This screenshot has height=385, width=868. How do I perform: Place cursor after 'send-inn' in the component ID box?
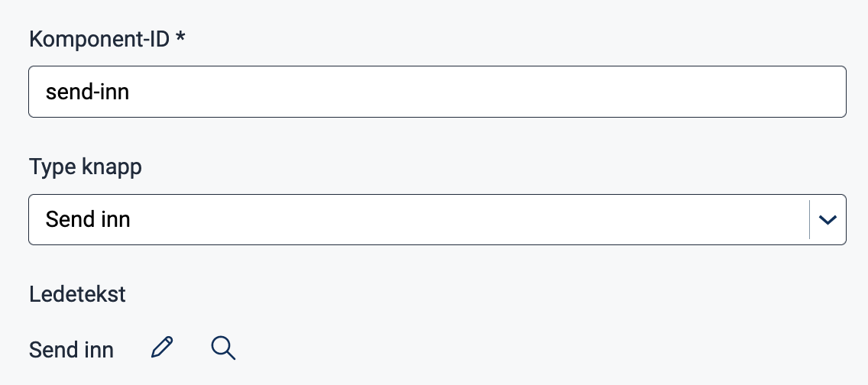[131, 92]
